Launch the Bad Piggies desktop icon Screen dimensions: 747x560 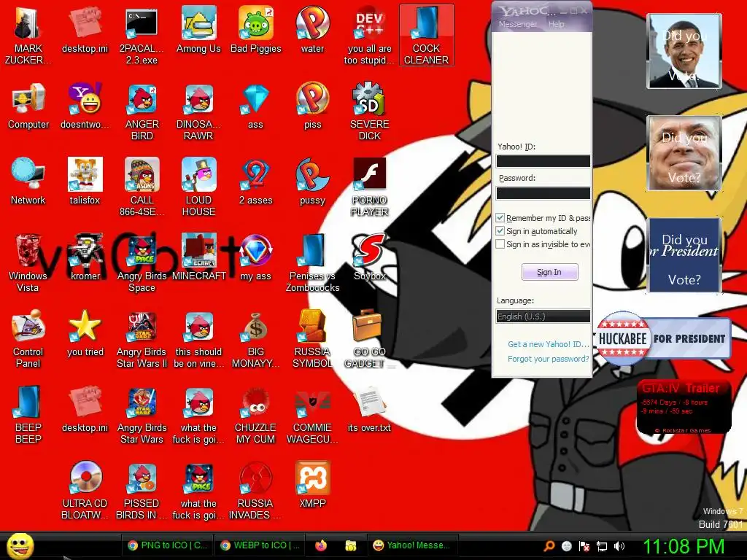(x=255, y=31)
